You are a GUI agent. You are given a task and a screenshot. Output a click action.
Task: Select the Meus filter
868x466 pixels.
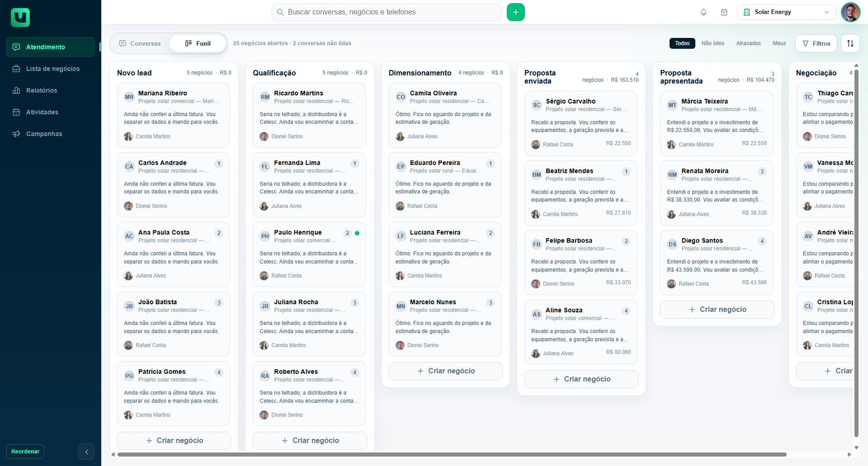coord(779,43)
